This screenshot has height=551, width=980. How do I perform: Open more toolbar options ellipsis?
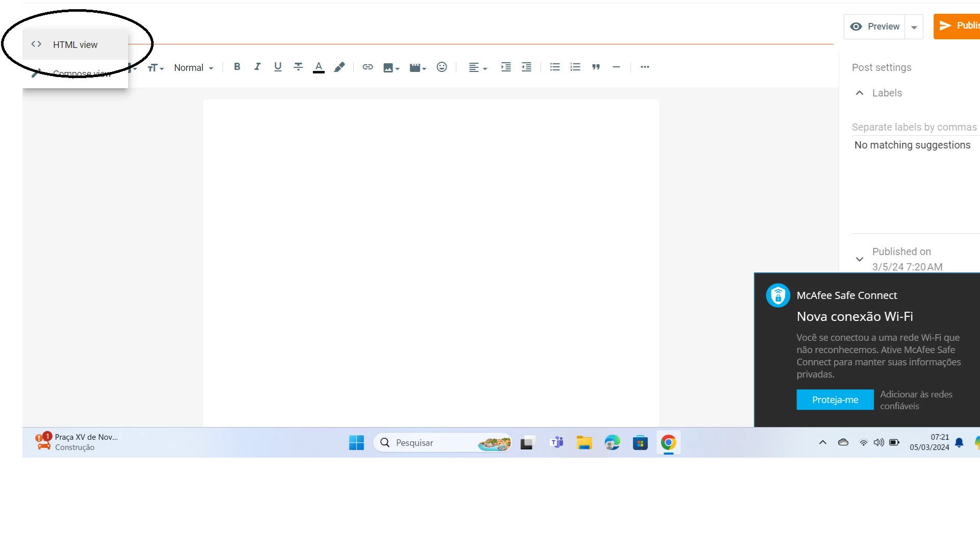(x=645, y=67)
